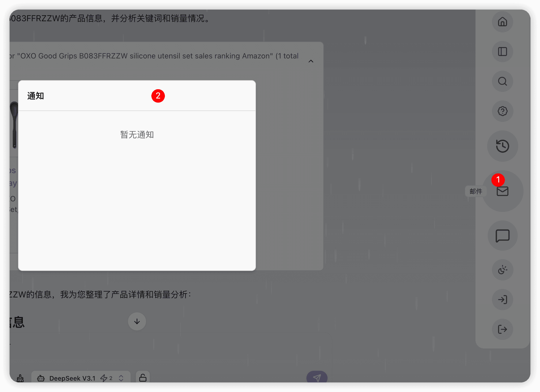Open the 通知 notification panel header
This screenshot has width=540, height=392.
tap(35, 96)
